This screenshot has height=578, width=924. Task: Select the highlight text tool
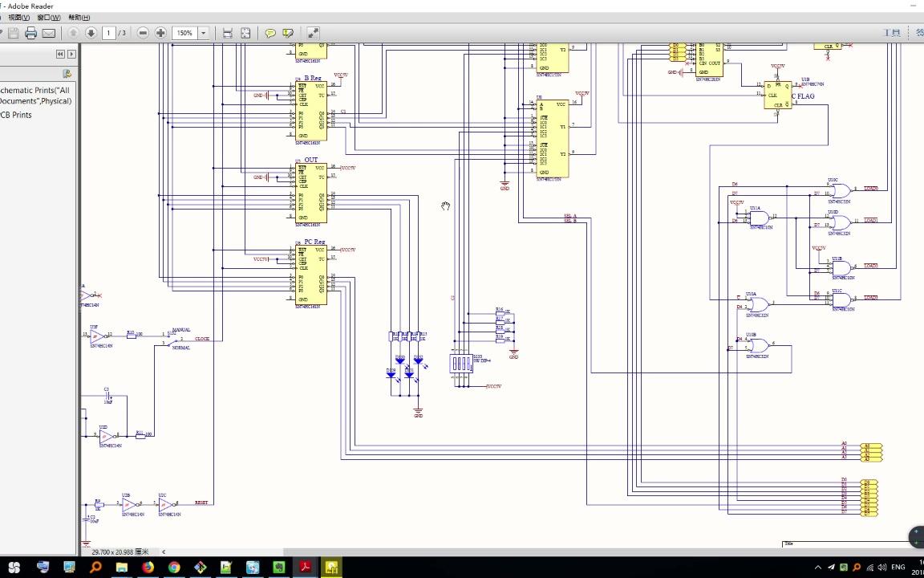coord(288,33)
